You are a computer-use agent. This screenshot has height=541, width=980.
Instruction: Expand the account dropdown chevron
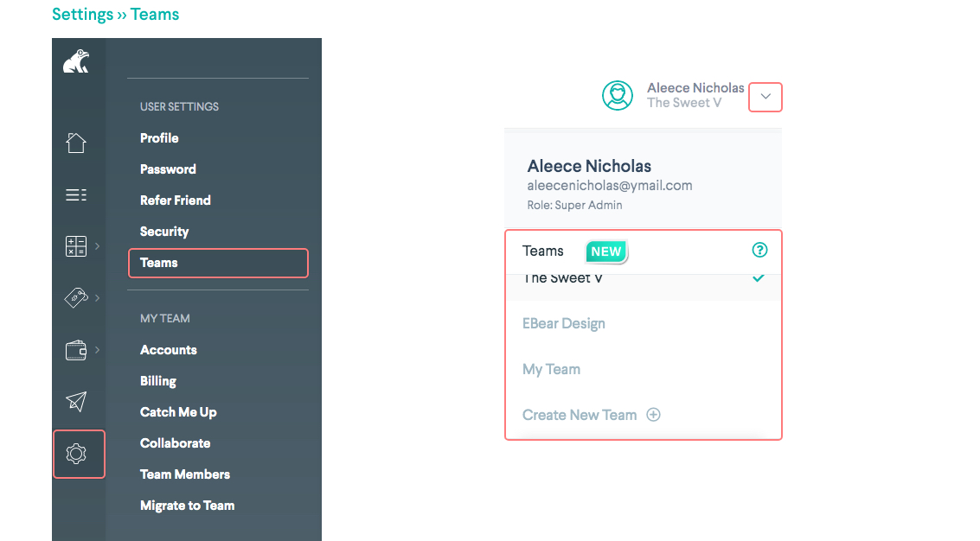click(x=765, y=97)
